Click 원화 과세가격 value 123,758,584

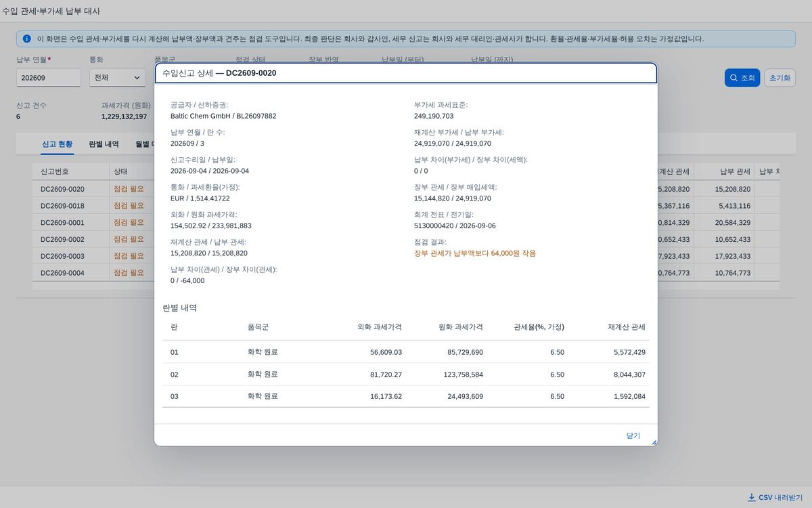tap(464, 375)
